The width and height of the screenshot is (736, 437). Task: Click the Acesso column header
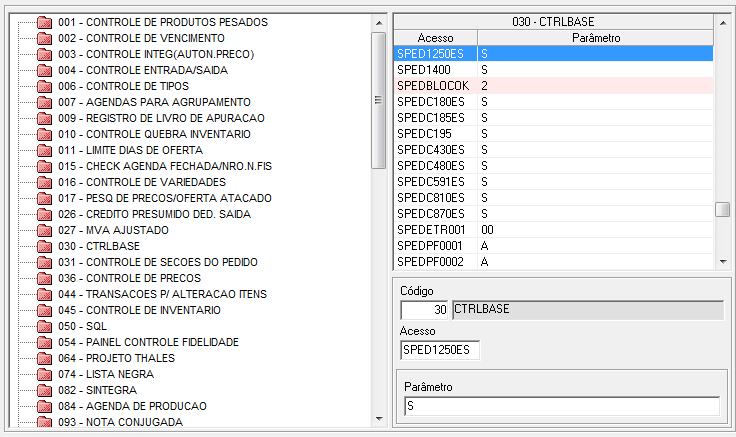tap(435, 38)
